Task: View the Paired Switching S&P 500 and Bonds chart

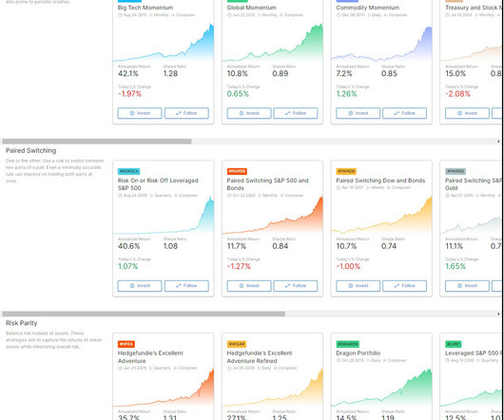Action: coord(272,216)
